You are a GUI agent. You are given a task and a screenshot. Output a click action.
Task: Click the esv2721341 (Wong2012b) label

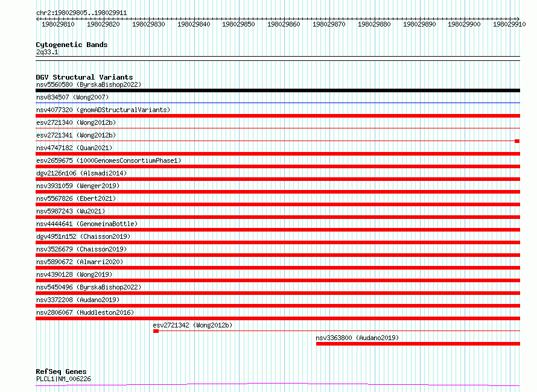(x=76, y=135)
